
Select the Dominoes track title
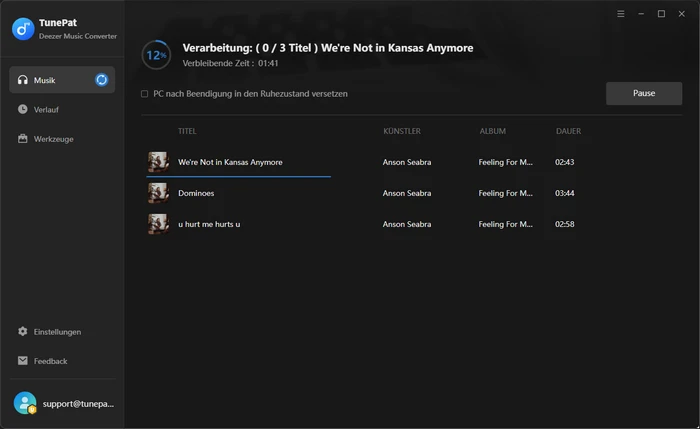196,193
